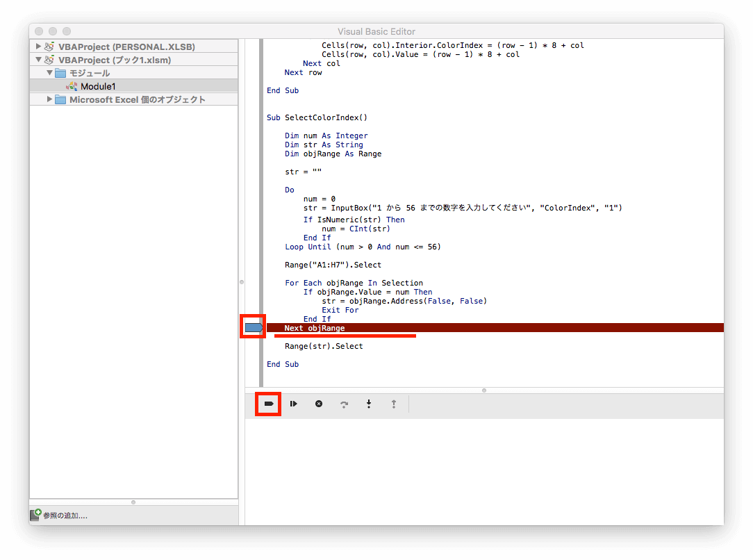Click the Cells(row, col).Interior.ColorIndex line
The width and height of the screenshot is (753, 560).
(453, 46)
